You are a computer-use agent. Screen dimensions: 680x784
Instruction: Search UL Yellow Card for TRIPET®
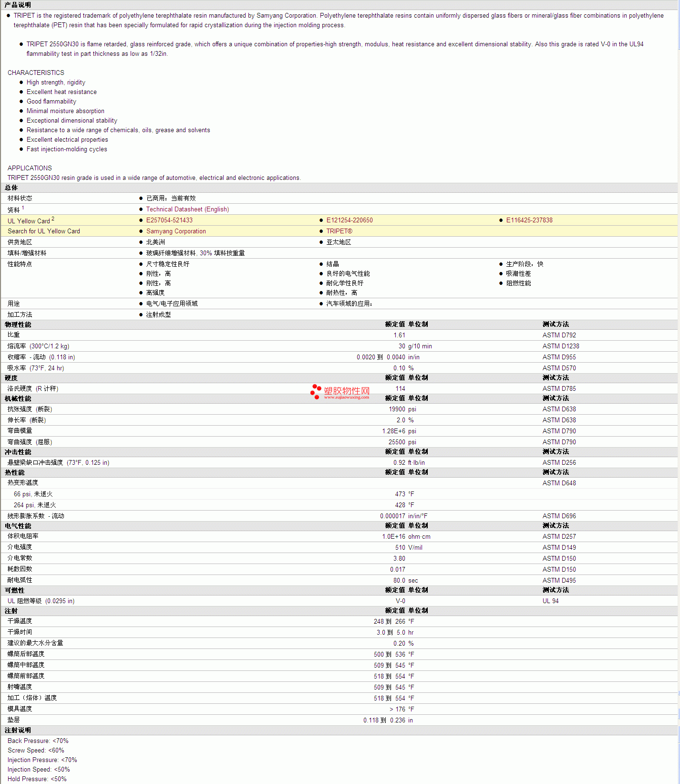tap(339, 231)
